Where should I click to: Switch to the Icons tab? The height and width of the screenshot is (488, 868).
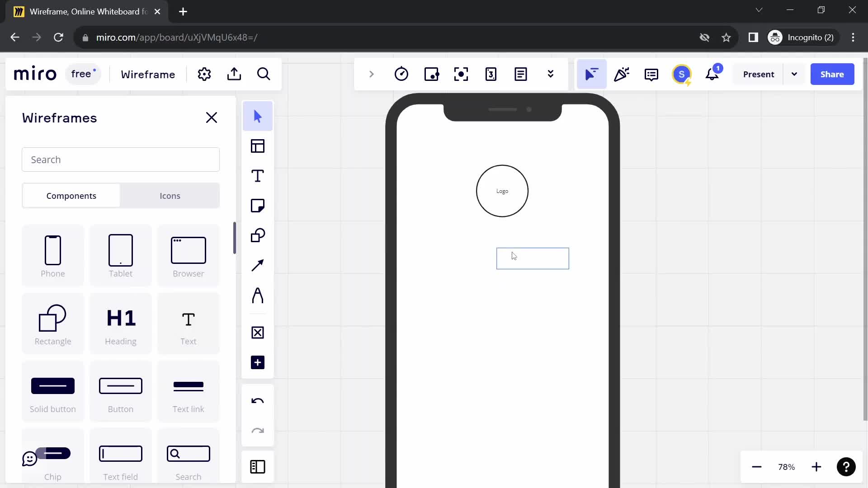(170, 196)
